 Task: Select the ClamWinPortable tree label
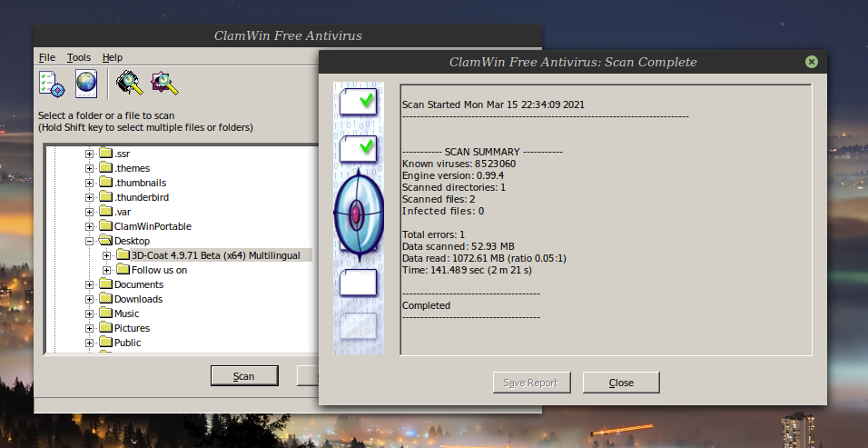[153, 226]
